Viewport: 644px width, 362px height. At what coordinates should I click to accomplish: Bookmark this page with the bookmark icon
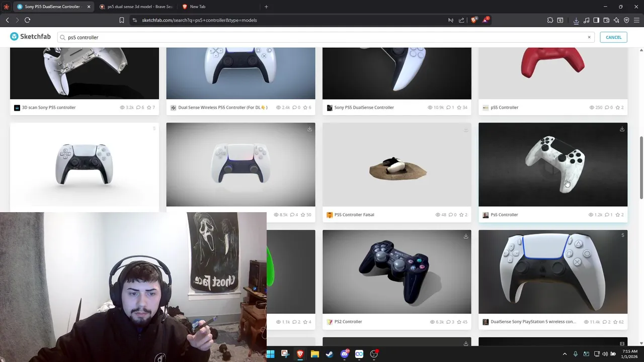point(121,20)
